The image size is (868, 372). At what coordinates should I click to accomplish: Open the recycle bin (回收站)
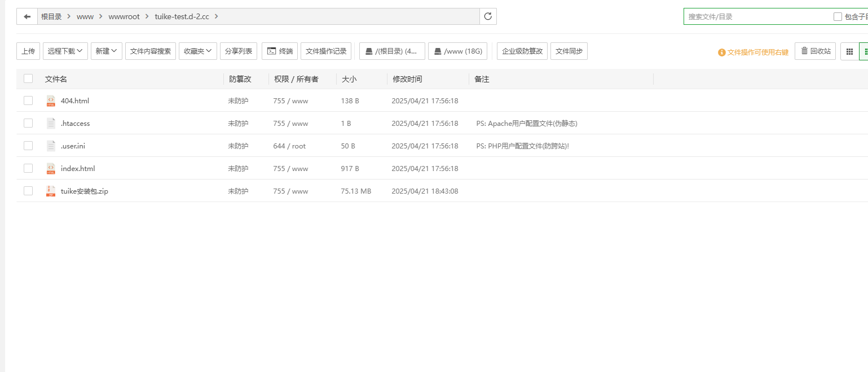point(815,51)
